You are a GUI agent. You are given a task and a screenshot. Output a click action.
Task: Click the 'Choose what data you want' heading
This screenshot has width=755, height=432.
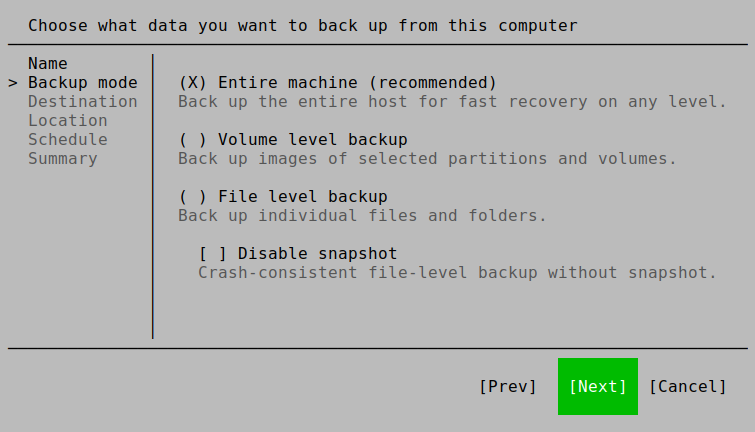pyautogui.click(x=302, y=25)
